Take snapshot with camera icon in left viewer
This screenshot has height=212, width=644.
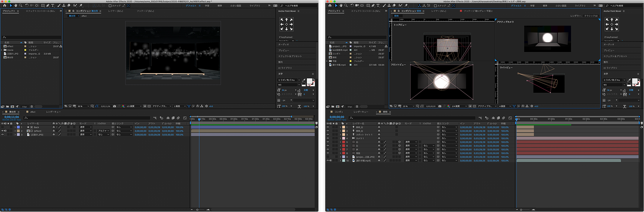tap(115, 106)
